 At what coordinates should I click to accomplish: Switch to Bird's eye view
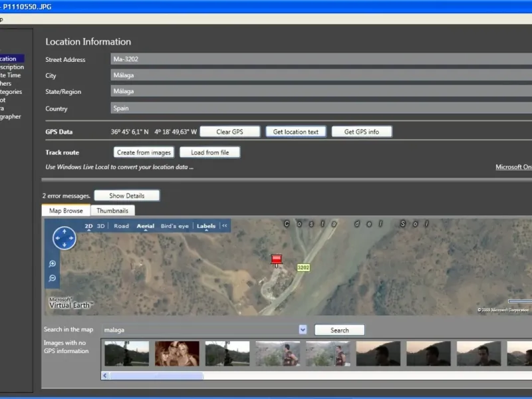[x=175, y=226]
